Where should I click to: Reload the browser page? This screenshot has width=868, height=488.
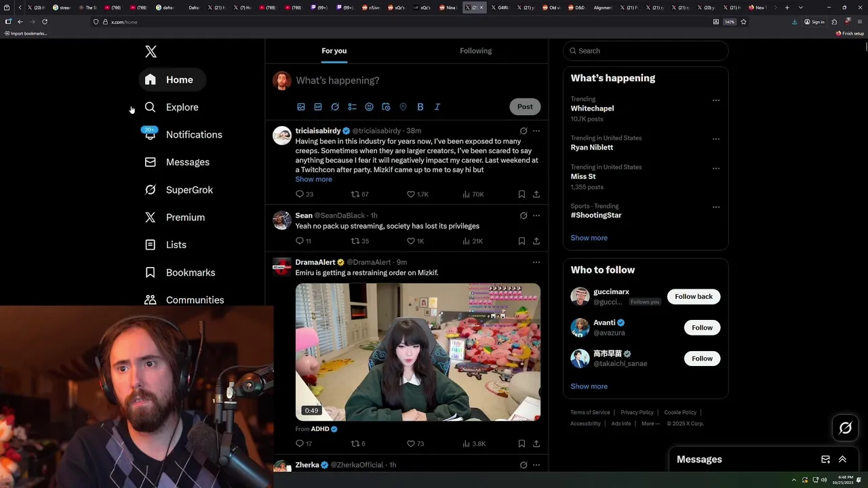tap(45, 22)
